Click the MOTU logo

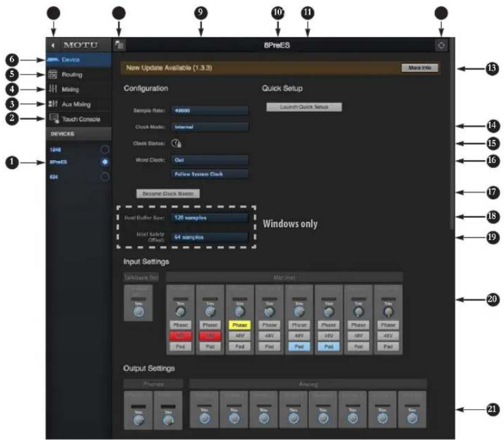pyautogui.click(x=81, y=46)
